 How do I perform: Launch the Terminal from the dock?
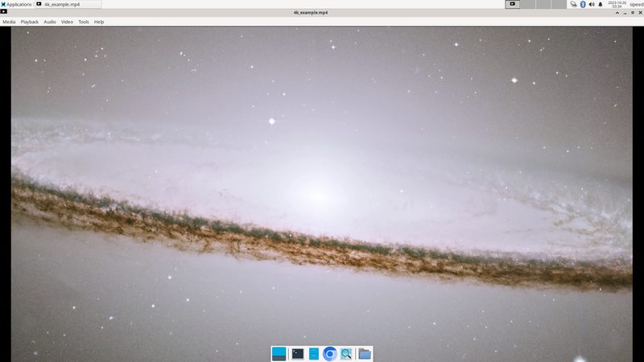pos(298,354)
